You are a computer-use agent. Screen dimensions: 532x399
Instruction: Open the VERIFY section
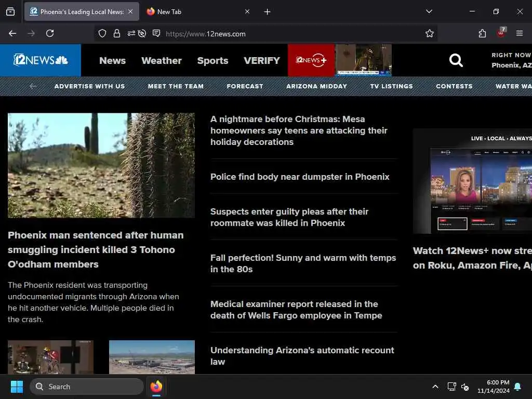tap(262, 60)
